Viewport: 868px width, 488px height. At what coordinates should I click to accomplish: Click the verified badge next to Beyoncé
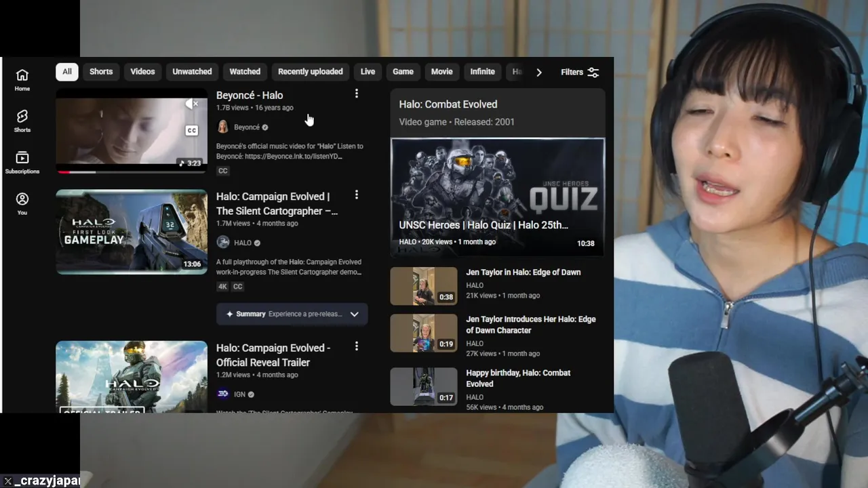pos(265,127)
